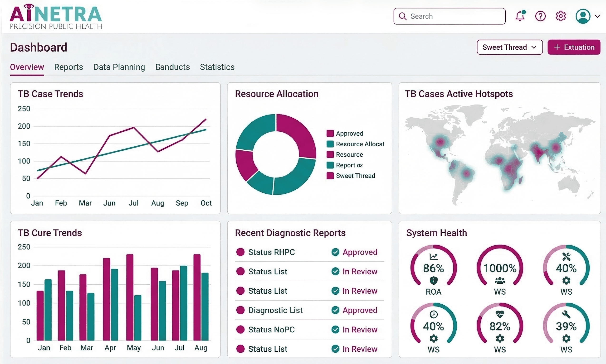Screen dimensions: 606x364
Task: Toggle the checkmark beside Status RHPC Approved
Action: click(335, 252)
